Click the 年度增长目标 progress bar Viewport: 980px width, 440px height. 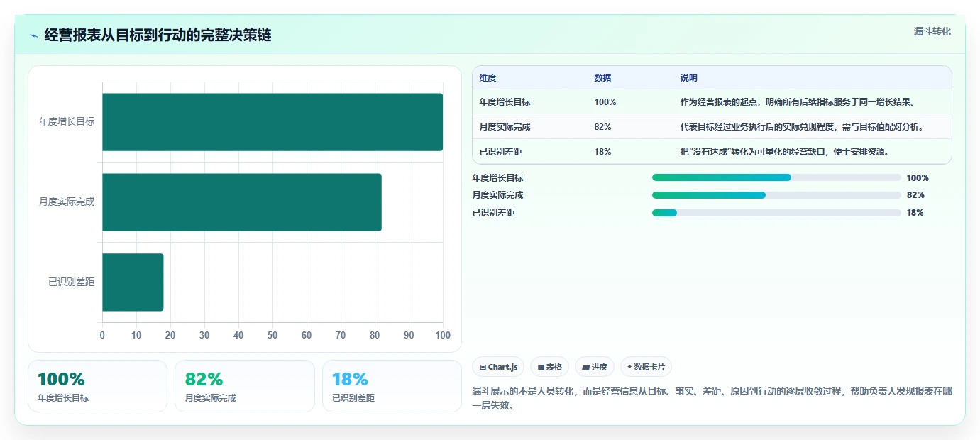point(776,177)
